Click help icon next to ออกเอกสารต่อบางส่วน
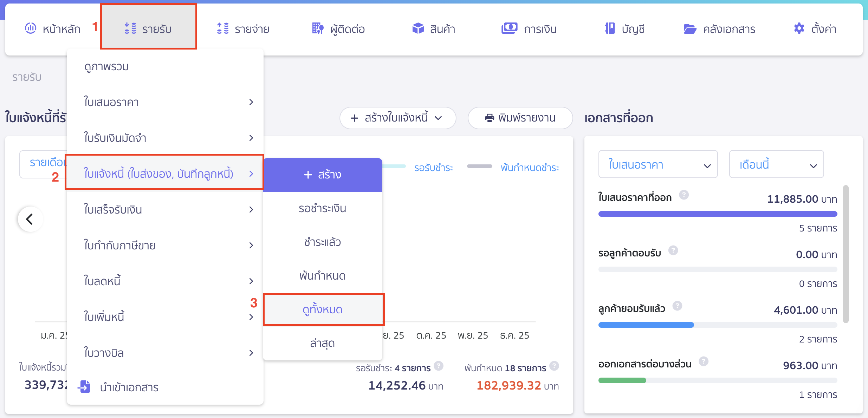 [704, 361]
